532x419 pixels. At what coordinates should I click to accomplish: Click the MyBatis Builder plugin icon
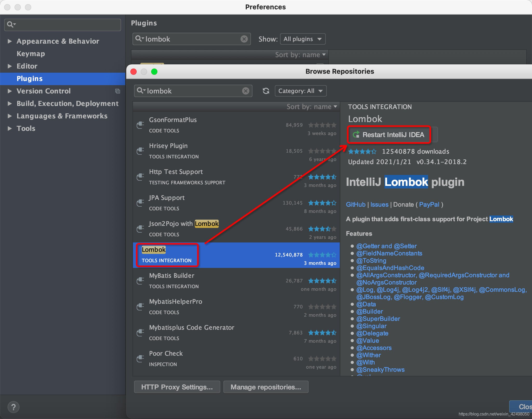click(x=141, y=281)
